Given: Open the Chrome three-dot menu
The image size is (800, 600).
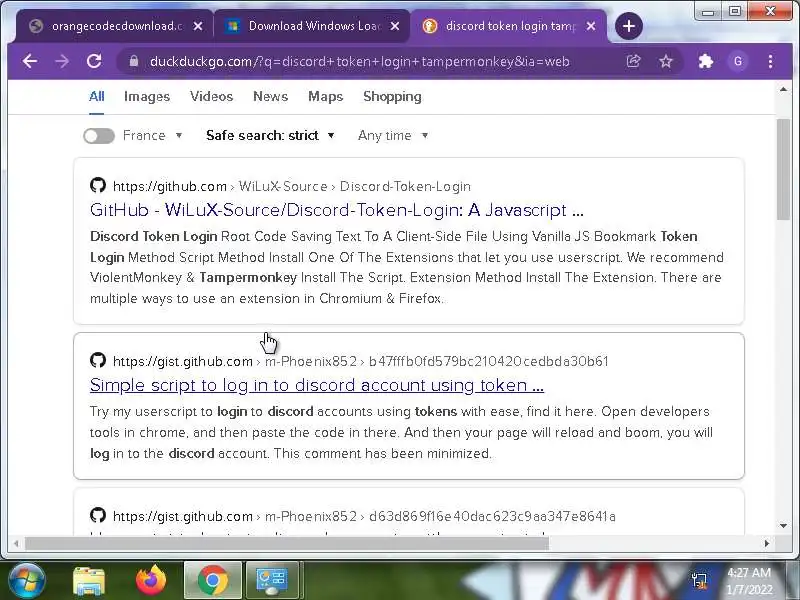Looking at the screenshot, I should coord(770,61).
